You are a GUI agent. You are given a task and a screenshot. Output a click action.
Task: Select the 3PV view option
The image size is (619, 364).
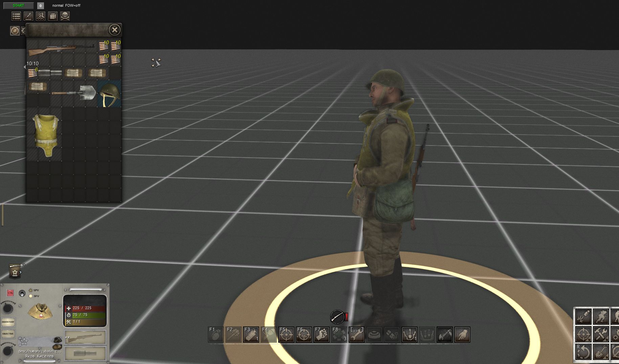[34, 296]
